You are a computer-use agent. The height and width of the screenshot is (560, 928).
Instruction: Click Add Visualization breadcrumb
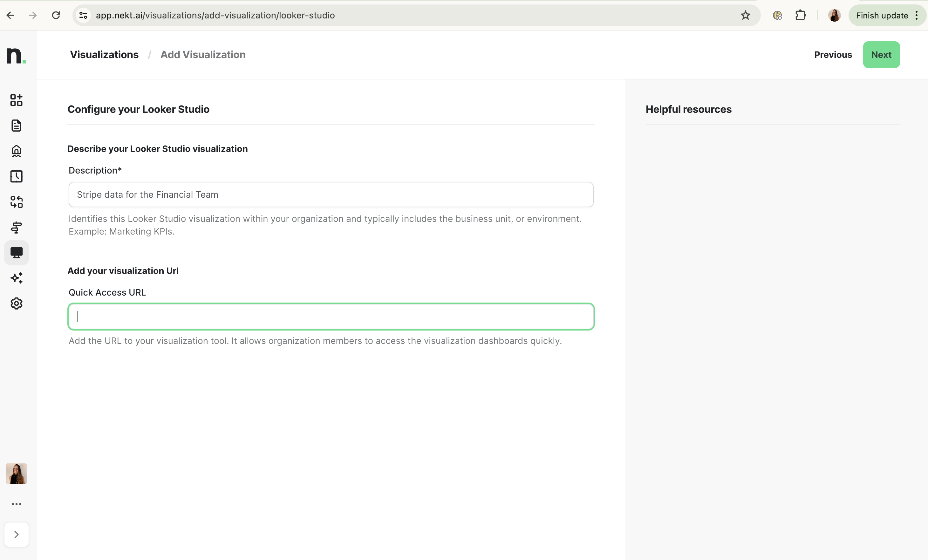[x=203, y=55]
